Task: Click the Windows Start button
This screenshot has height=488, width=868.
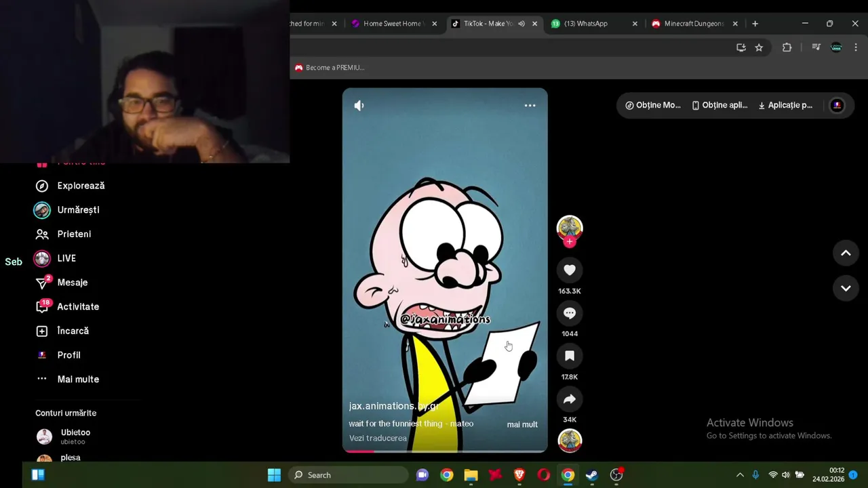Action: pos(274,475)
